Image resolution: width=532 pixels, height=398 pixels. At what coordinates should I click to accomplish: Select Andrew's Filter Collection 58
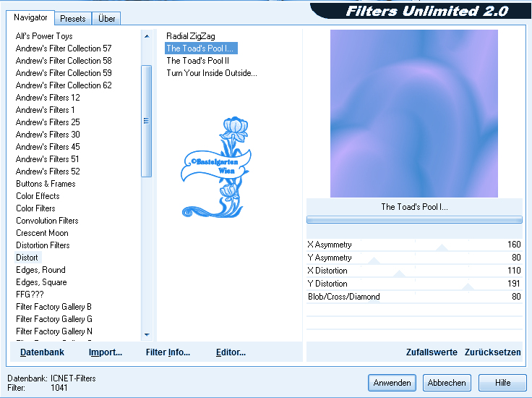click(x=64, y=61)
